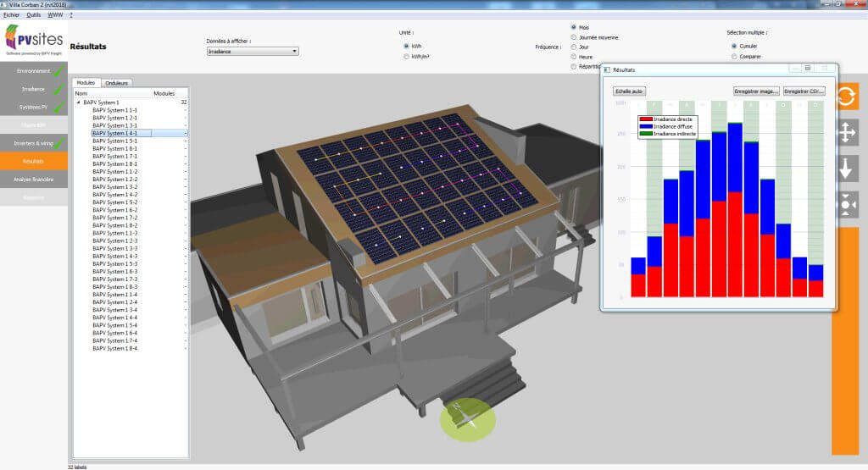Click the downward arrow view icon
This screenshot has width=868, height=470.
tap(848, 169)
